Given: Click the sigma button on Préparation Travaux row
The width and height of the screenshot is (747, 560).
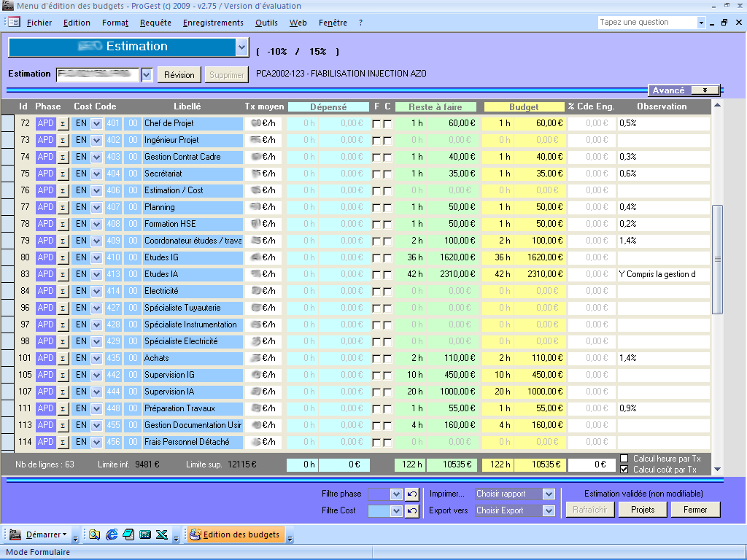Looking at the screenshot, I should pos(63,408).
